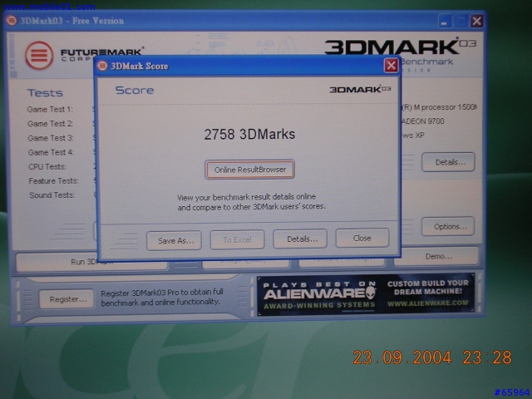Viewport: 532px width, 399px height.
Task: Click the Futuremark round red logo
Action: [x=39, y=56]
